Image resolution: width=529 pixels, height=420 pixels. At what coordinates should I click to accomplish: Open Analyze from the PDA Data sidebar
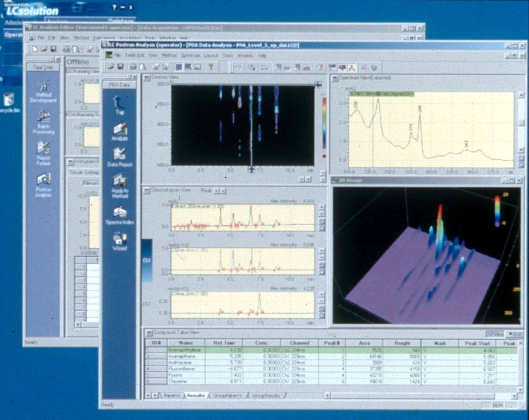coord(120,132)
